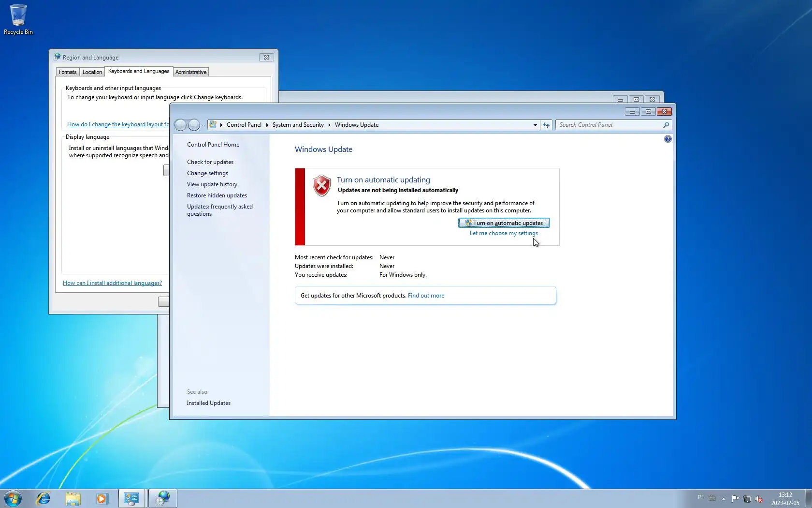This screenshot has height=508, width=812.
Task: Open the Recycle Bin desktop icon
Action: 18,20
